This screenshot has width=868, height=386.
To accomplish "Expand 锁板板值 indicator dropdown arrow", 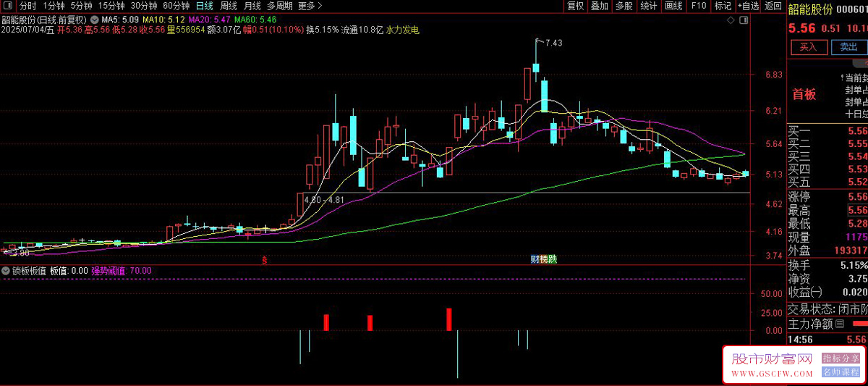I will pyautogui.click(x=6, y=271).
